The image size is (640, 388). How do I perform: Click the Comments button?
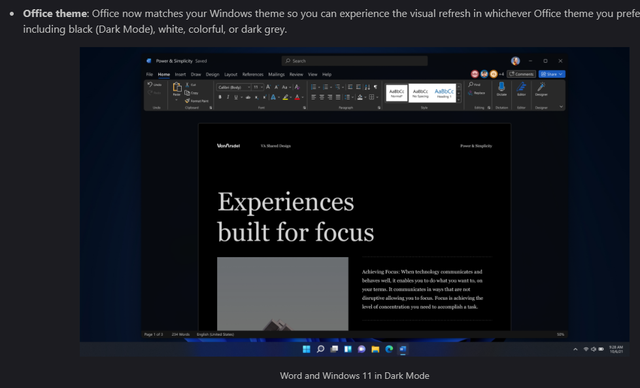point(521,74)
